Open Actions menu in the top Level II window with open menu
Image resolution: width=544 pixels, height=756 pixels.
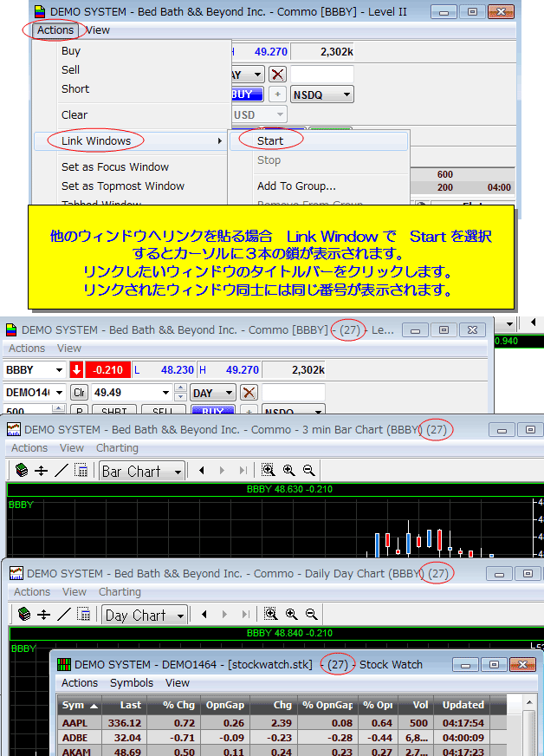tap(55, 29)
